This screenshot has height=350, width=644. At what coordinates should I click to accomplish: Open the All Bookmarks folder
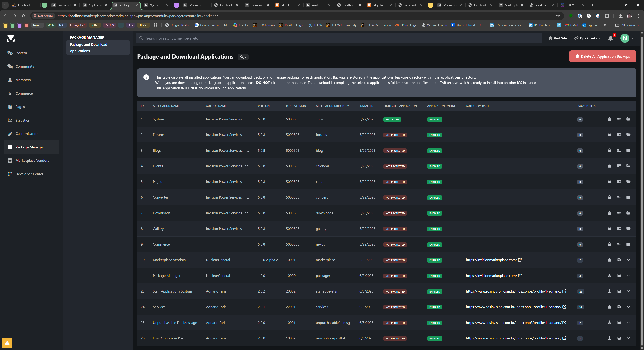(628, 25)
